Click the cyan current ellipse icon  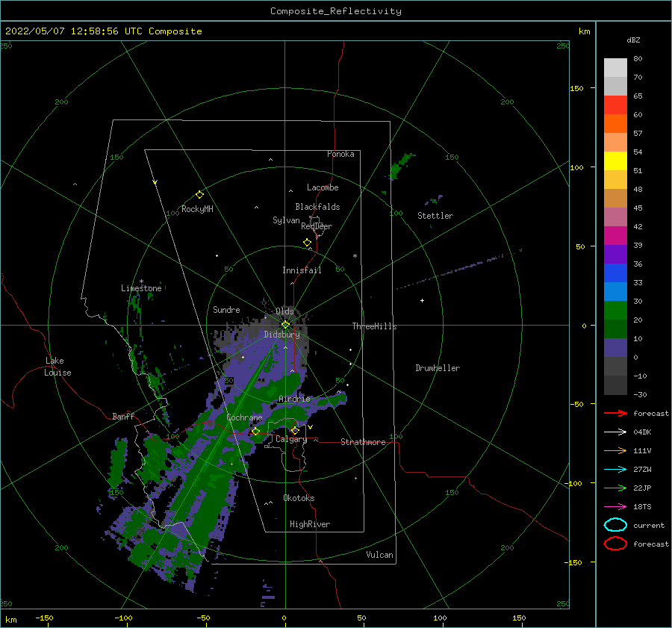click(615, 525)
